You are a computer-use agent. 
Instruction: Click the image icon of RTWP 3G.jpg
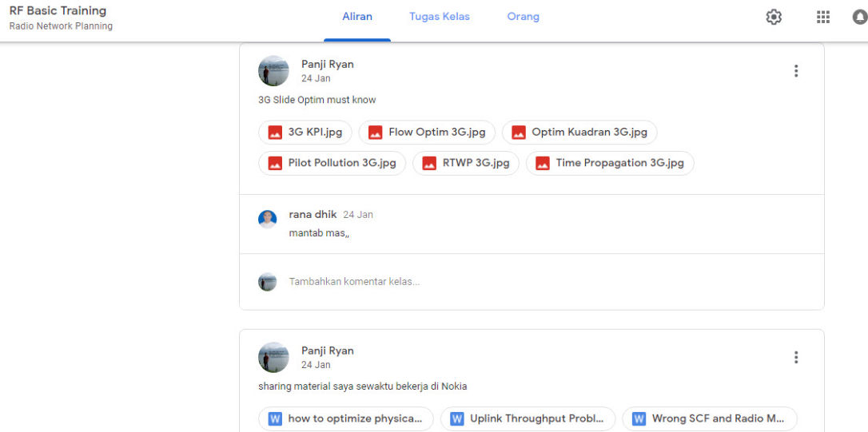[x=429, y=163]
